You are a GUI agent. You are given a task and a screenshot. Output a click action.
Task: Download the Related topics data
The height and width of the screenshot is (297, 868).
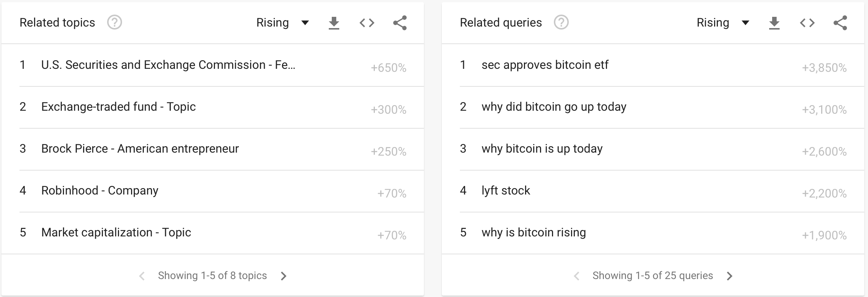334,23
